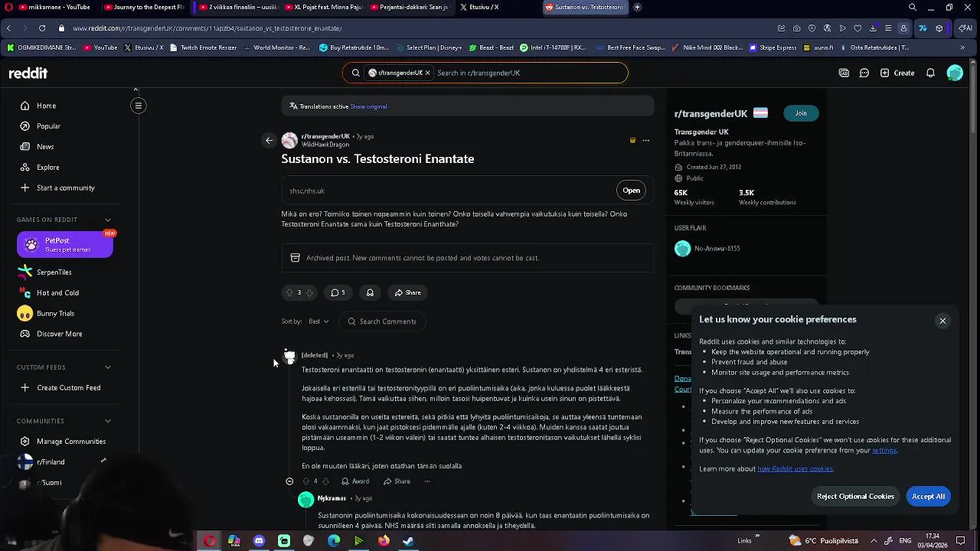980x551 pixels.
Task: Award the [deleted] user's comment
Action: [355, 481]
